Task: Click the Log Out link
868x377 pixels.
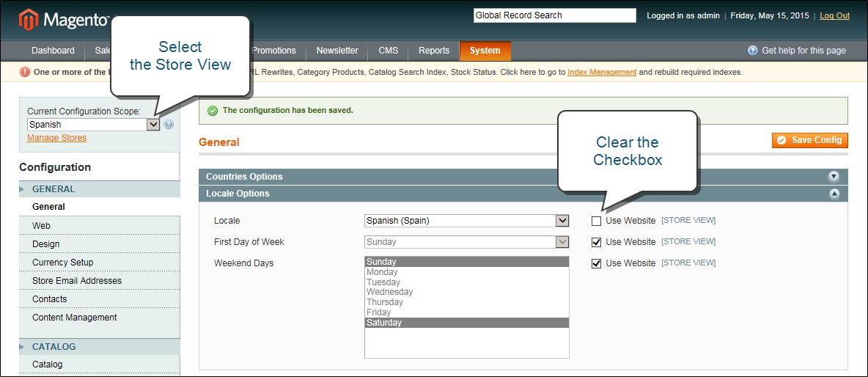Action: coord(835,15)
